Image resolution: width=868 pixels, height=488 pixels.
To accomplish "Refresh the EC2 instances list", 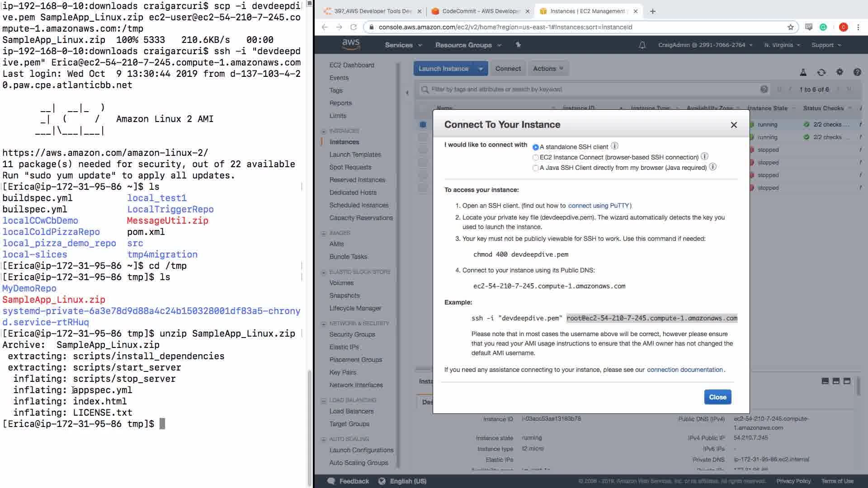I will (821, 72).
